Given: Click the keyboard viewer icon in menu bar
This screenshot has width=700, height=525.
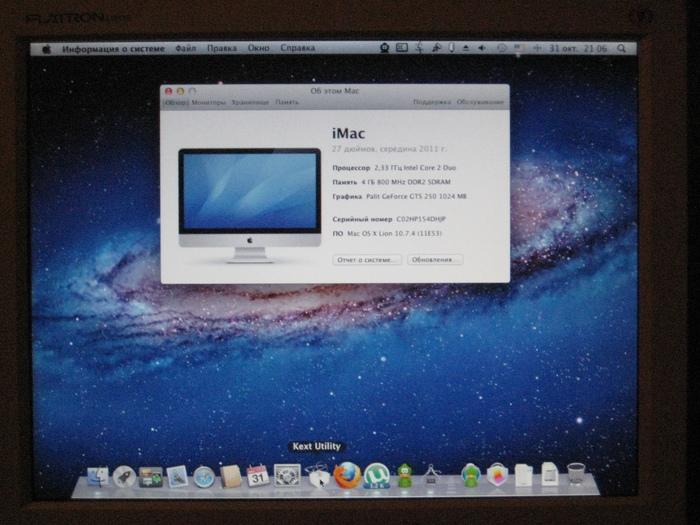Looking at the screenshot, I should click(402, 48).
